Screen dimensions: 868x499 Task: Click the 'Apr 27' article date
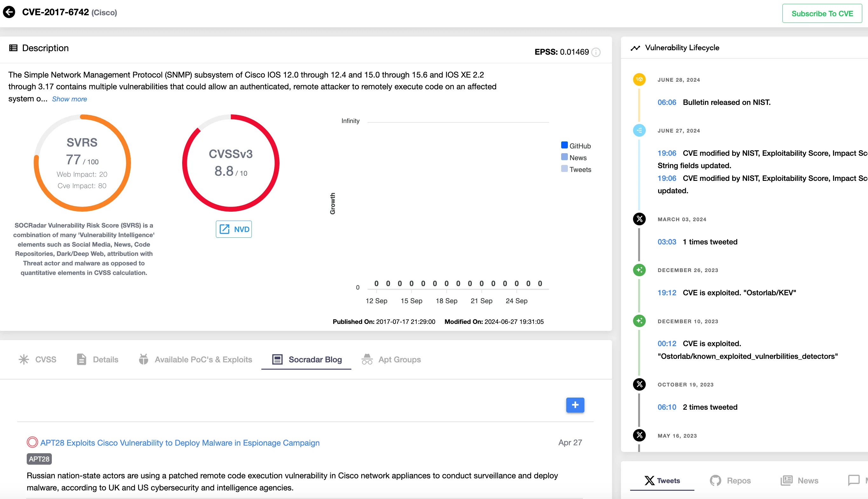pos(570,443)
